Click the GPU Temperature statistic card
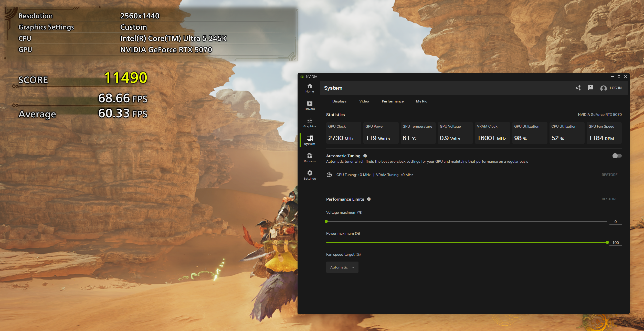This screenshot has width=644, height=331. click(418, 133)
